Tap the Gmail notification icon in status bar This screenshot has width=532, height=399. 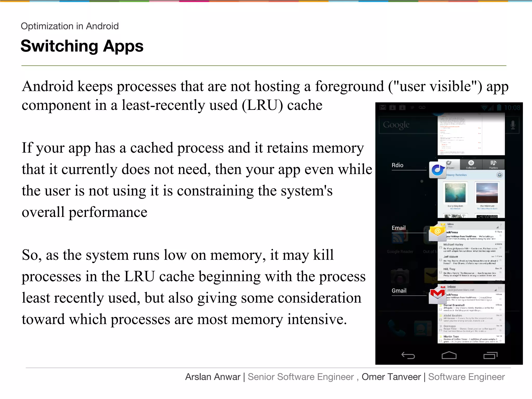[383, 107]
